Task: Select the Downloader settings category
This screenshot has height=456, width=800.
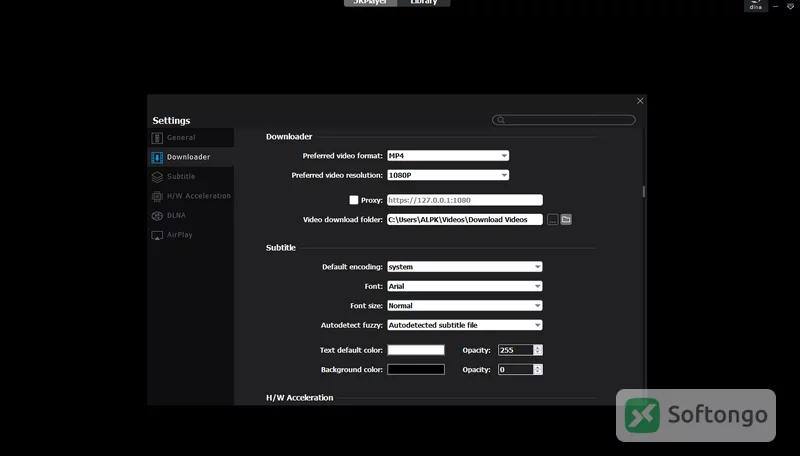Action: [191, 157]
